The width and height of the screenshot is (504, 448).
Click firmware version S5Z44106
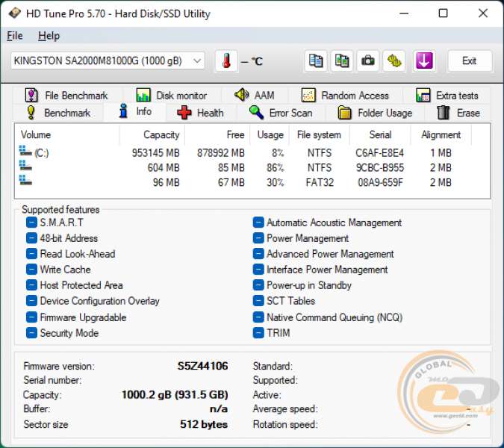(203, 366)
